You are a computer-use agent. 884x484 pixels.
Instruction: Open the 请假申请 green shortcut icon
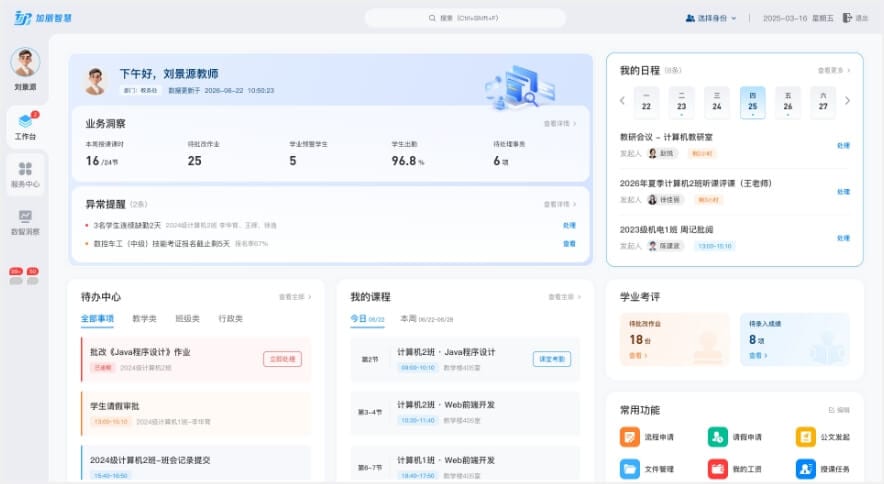[717, 437]
